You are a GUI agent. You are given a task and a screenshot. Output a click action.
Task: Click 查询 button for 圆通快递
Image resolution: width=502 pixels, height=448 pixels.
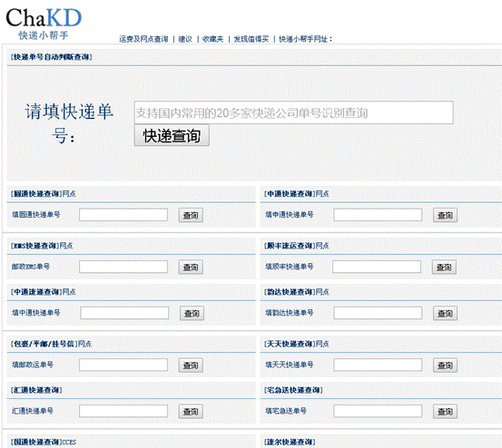click(191, 215)
